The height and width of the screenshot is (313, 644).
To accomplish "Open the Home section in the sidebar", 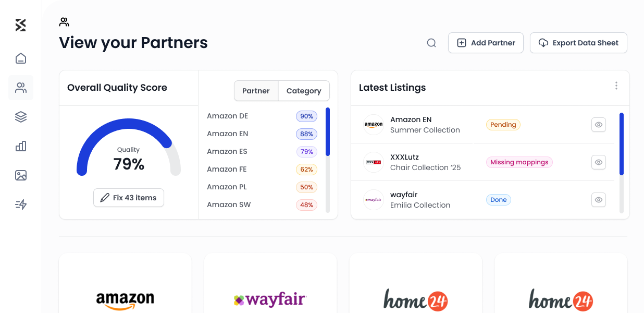I will pos(21,58).
